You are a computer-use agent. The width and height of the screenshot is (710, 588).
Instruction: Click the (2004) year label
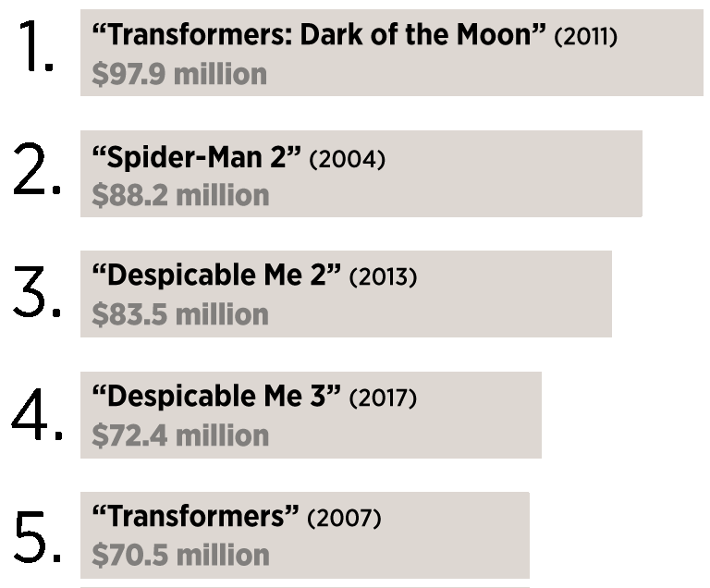pyautogui.click(x=348, y=159)
